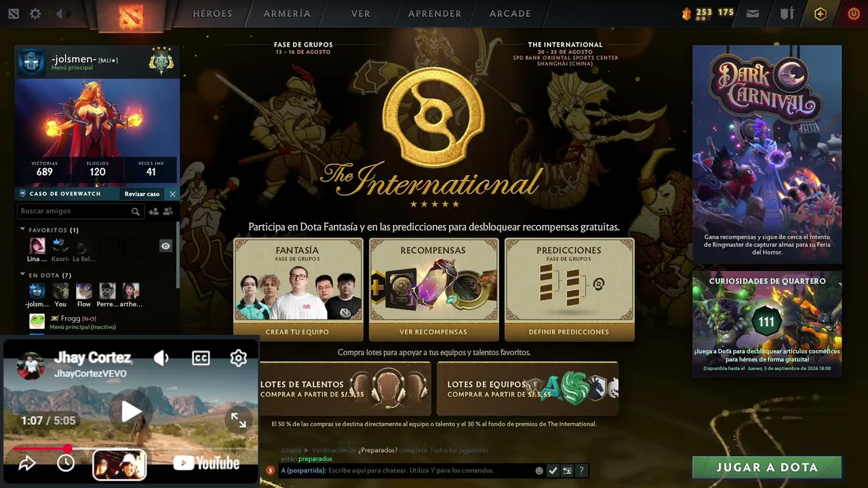
Task: Click the search magnifier in friends box
Action: [136, 211]
